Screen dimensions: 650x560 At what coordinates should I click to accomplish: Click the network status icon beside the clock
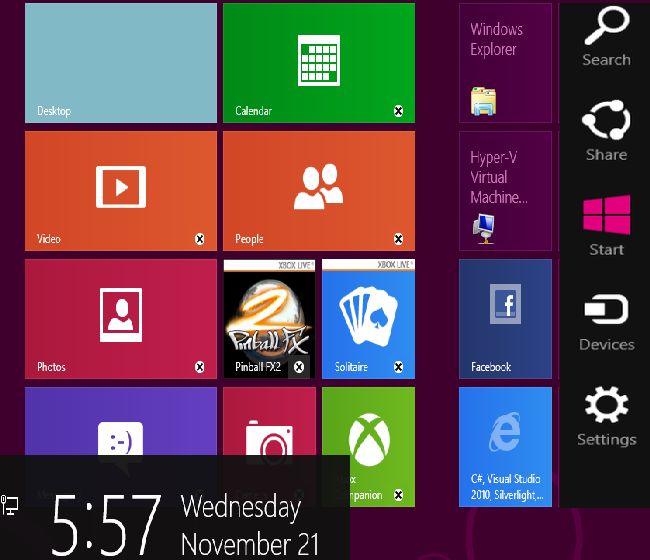9,505
